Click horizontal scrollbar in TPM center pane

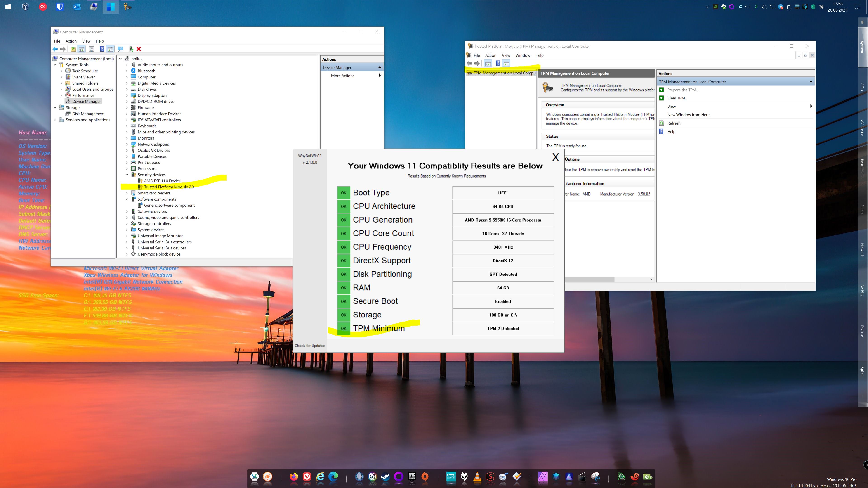[x=590, y=279]
